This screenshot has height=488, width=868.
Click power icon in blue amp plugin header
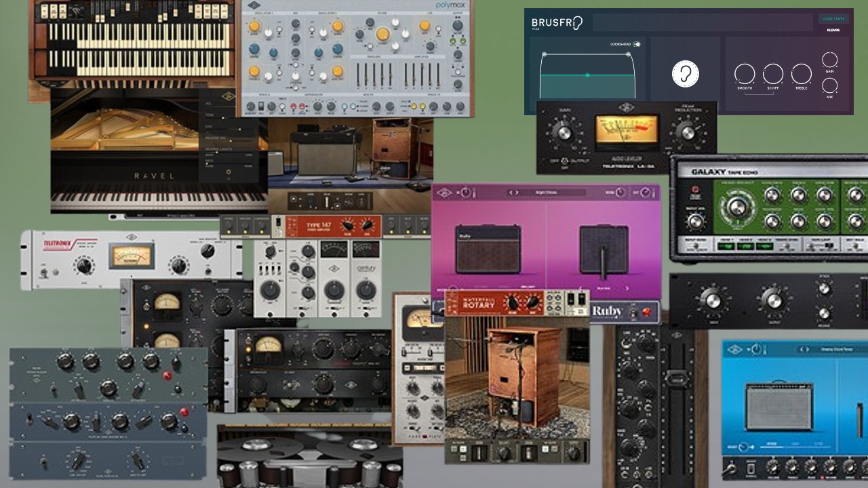(756, 350)
